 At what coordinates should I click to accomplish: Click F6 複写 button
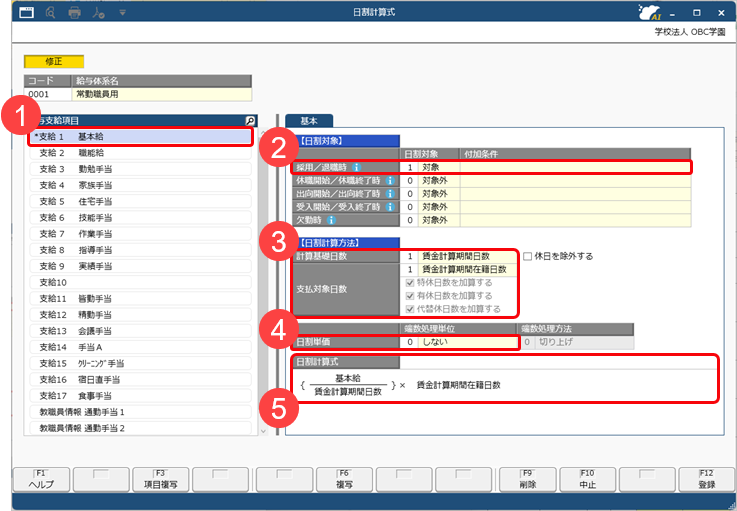344,480
